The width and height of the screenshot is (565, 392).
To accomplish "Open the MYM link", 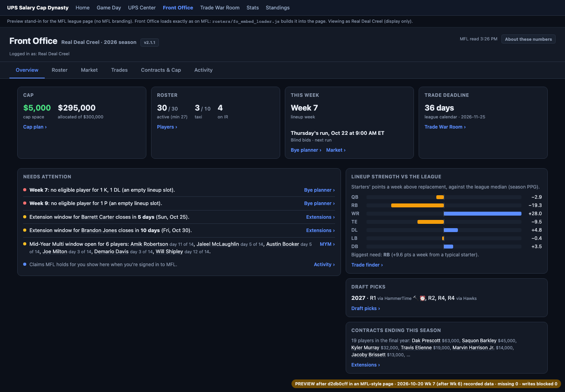I will (x=327, y=244).
